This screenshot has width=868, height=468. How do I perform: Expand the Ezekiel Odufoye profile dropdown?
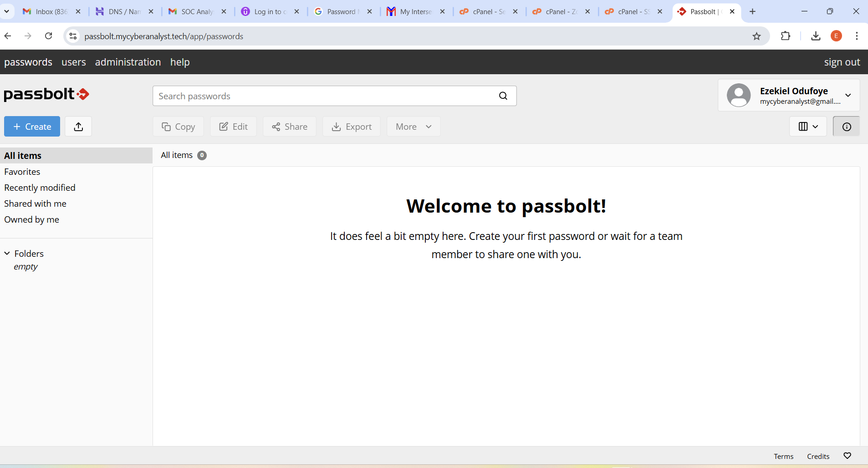point(848,95)
